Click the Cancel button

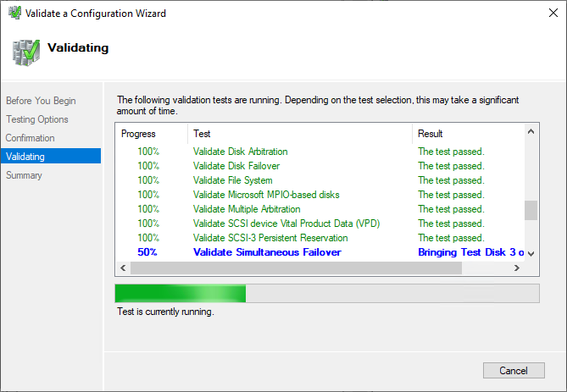513,371
